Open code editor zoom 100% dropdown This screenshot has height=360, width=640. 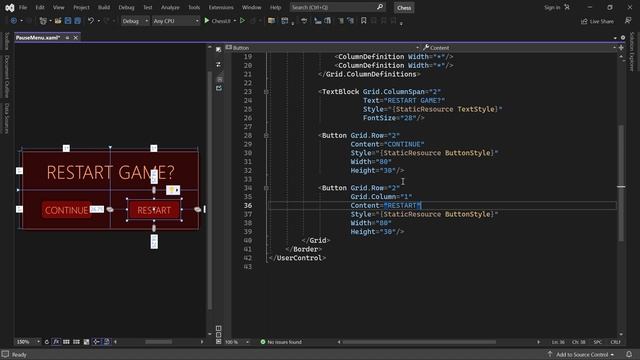(x=238, y=342)
